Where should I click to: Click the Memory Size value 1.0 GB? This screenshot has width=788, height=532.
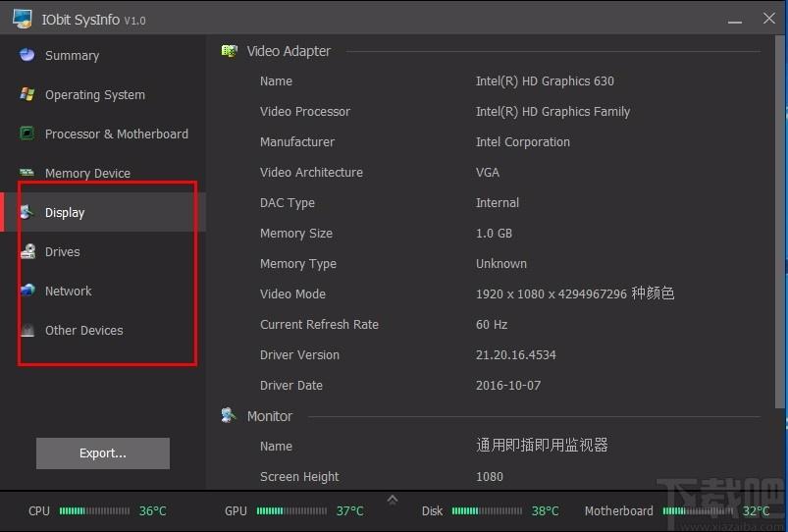tap(494, 234)
